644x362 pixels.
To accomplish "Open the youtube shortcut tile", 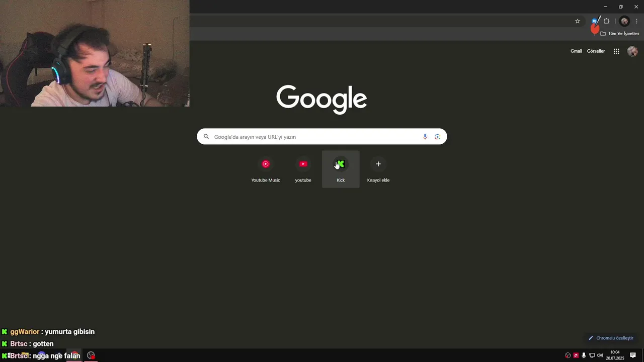I will (x=303, y=169).
